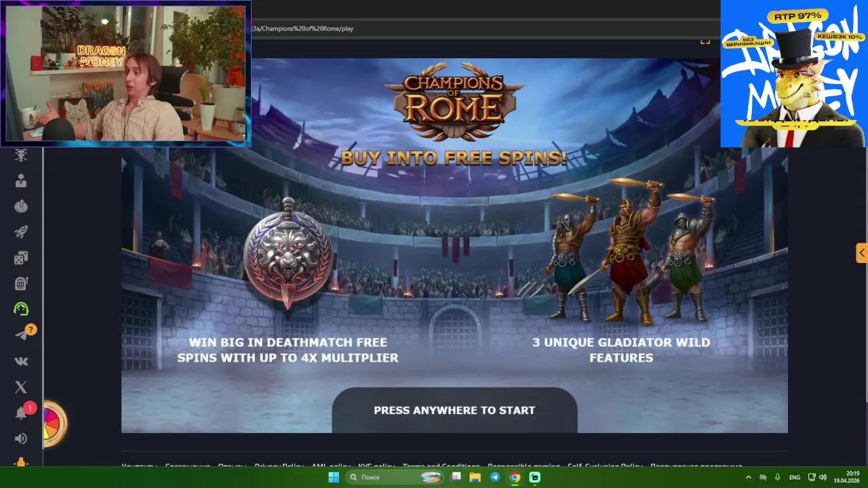Open the rocket crash game icon in the sidebar

[x=21, y=232]
